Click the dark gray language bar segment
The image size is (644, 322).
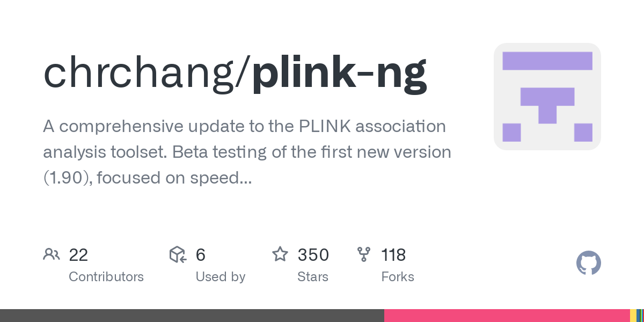coord(192,316)
